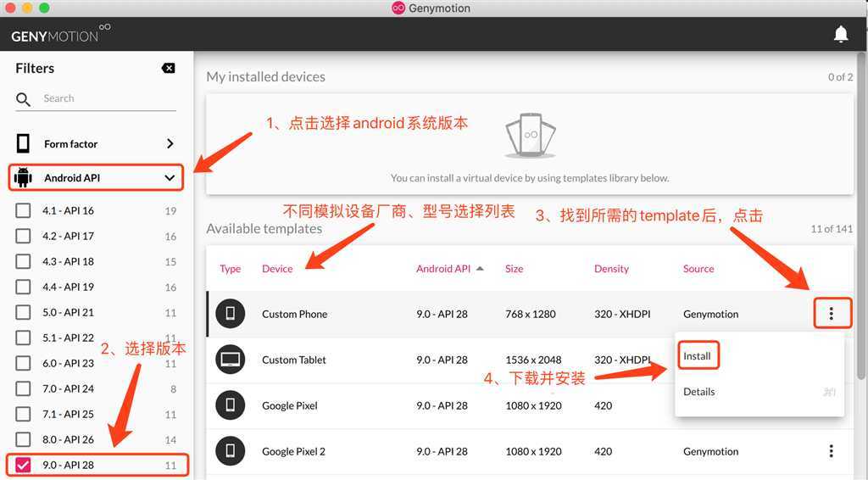The width and height of the screenshot is (868, 480).
Task: Click the My installed devices heading
Action: [265, 77]
